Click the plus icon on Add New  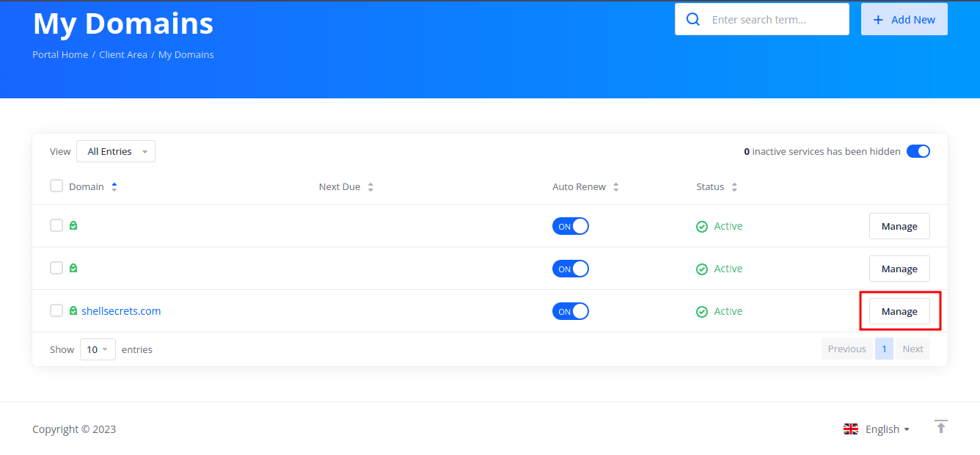tap(880, 18)
